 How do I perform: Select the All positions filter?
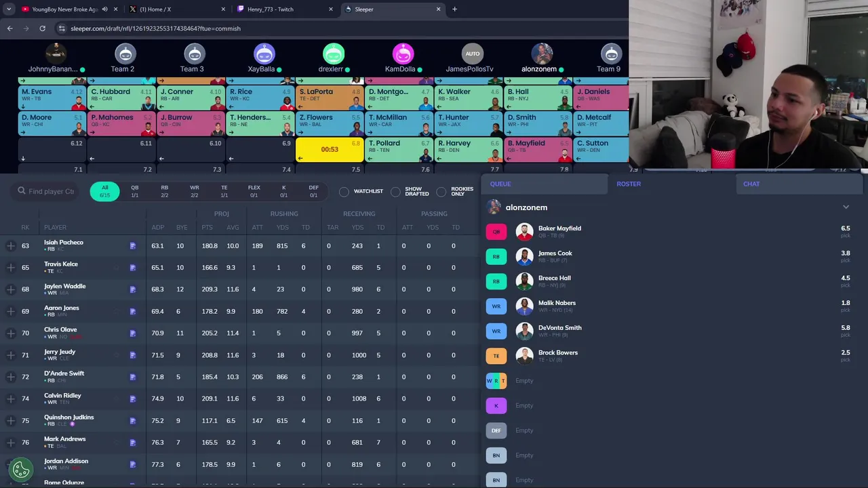click(104, 192)
